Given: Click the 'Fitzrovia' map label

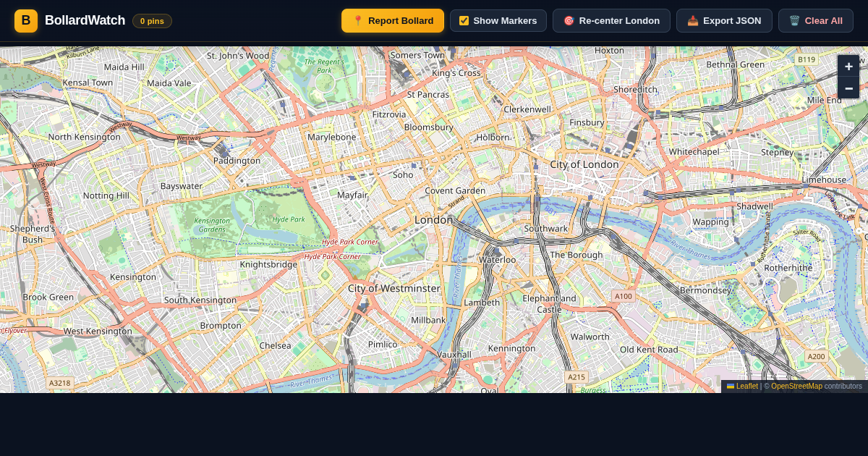Looking at the screenshot, I should point(389,114).
